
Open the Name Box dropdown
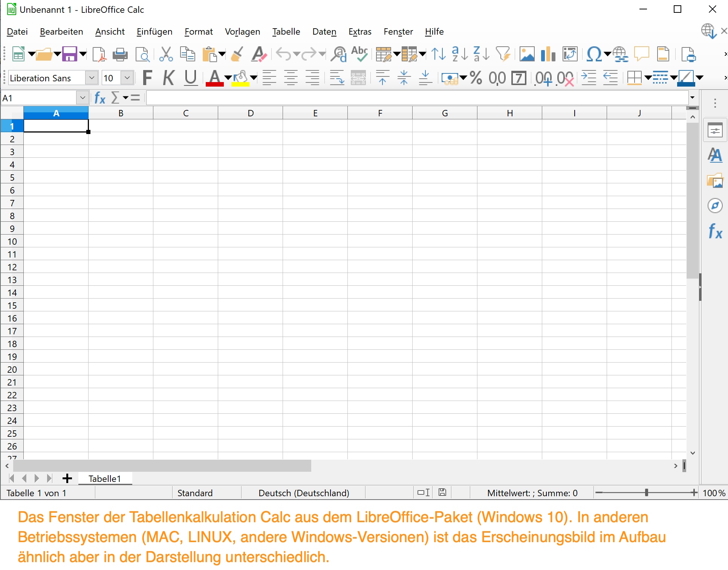(83, 98)
